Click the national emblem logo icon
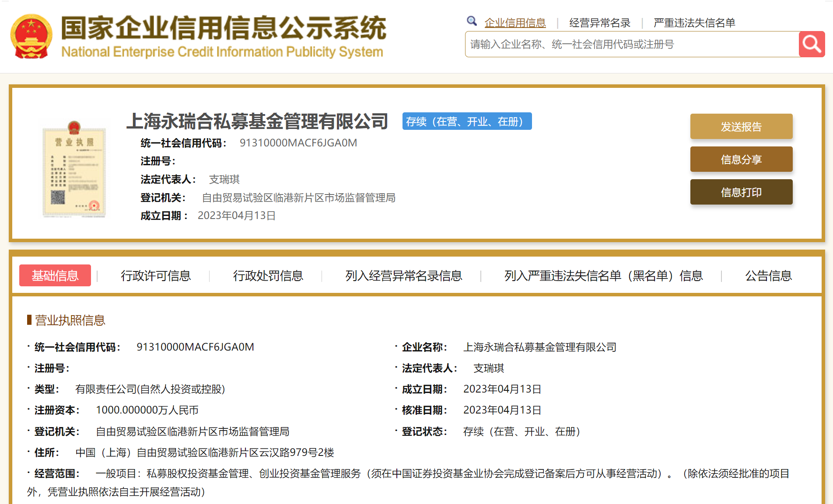 [x=31, y=36]
